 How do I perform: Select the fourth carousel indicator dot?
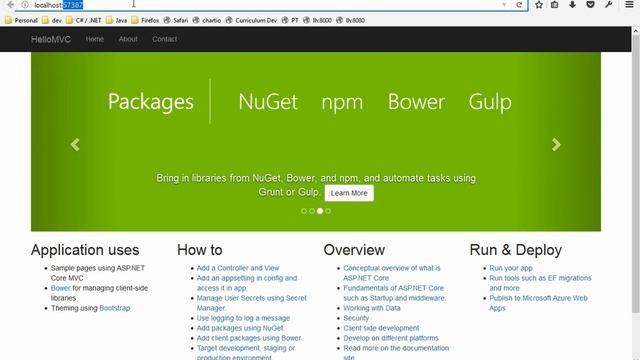point(328,211)
